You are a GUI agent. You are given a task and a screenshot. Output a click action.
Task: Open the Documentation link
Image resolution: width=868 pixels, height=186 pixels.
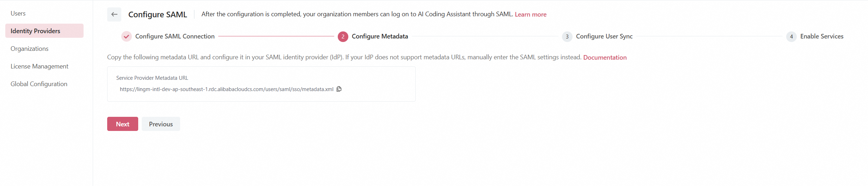coord(605,58)
